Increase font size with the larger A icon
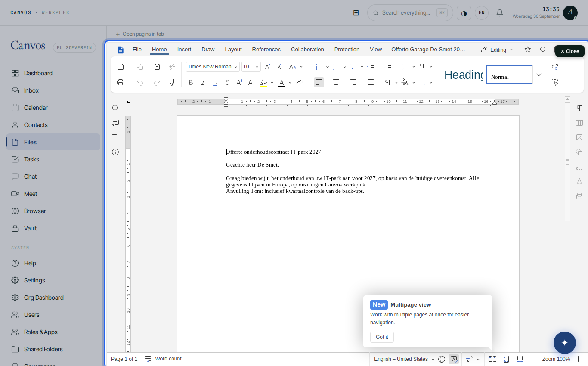The image size is (588, 366). (267, 67)
